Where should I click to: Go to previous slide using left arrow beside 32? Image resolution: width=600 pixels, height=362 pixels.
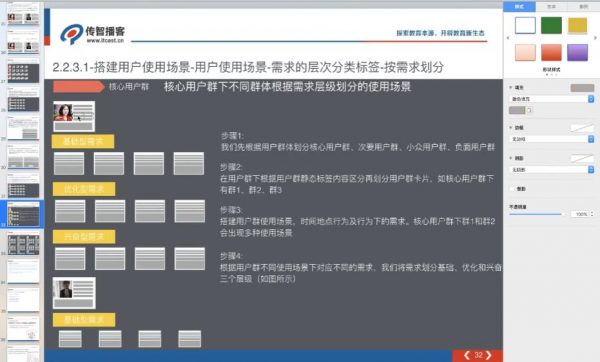click(x=467, y=355)
